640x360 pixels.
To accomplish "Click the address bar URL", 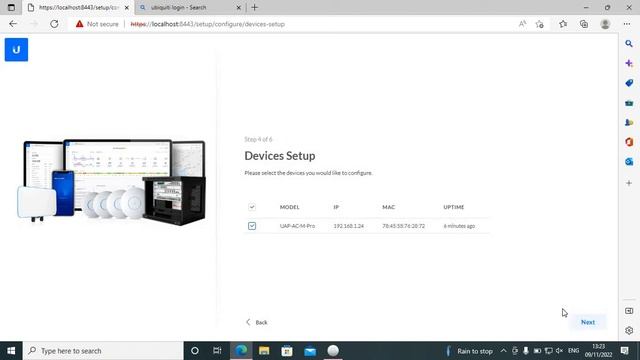I will [x=207, y=24].
